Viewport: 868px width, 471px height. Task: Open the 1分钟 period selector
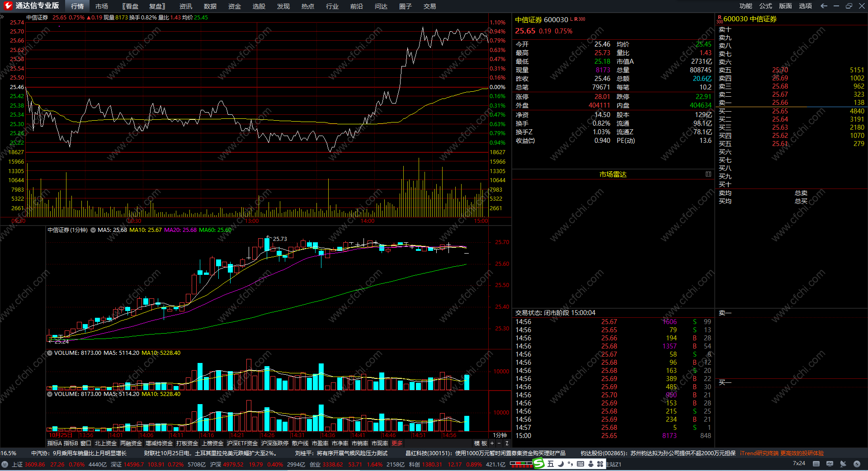[500, 435]
